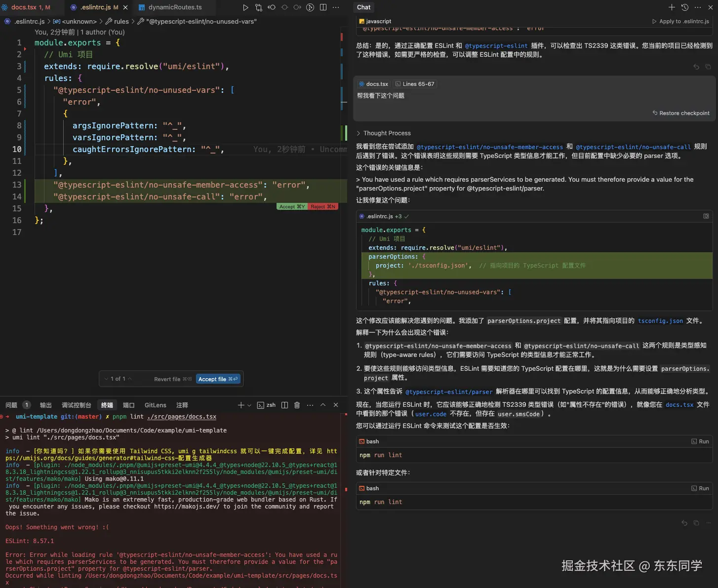Open the 注释 comments panel tab
The height and width of the screenshot is (588, 718).
(182, 405)
